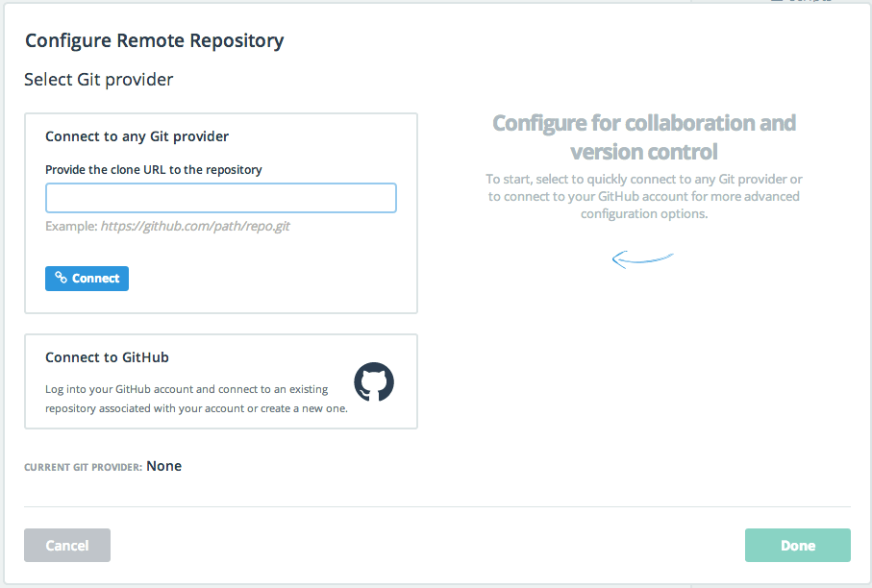Click the Select Git provider subtitle
Image resolution: width=872 pixels, height=588 pixels.
(98, 80)
